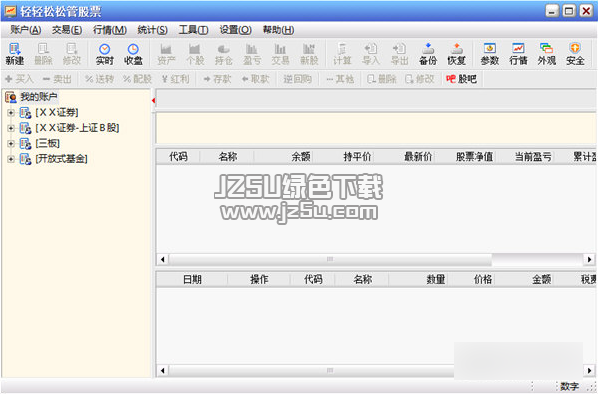Click the 修改 icon next to 实时

[x=72, y=54]
